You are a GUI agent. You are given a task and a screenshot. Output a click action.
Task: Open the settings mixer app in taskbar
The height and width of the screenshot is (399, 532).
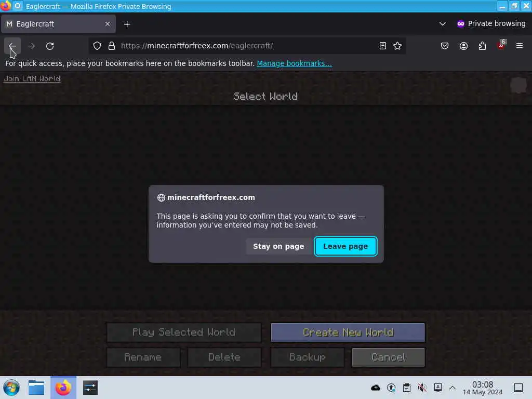coord(90,388)
